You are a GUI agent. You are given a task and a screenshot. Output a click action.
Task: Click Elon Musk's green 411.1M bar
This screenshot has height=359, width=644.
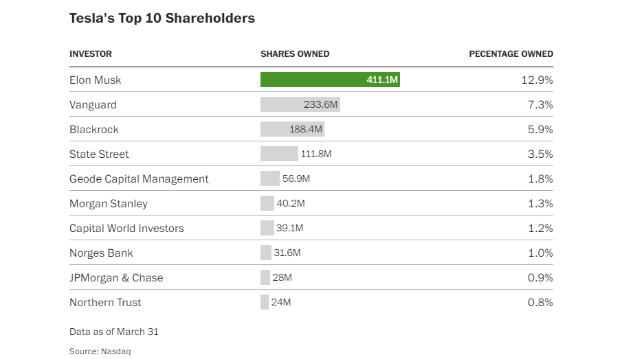click(330, 80)
